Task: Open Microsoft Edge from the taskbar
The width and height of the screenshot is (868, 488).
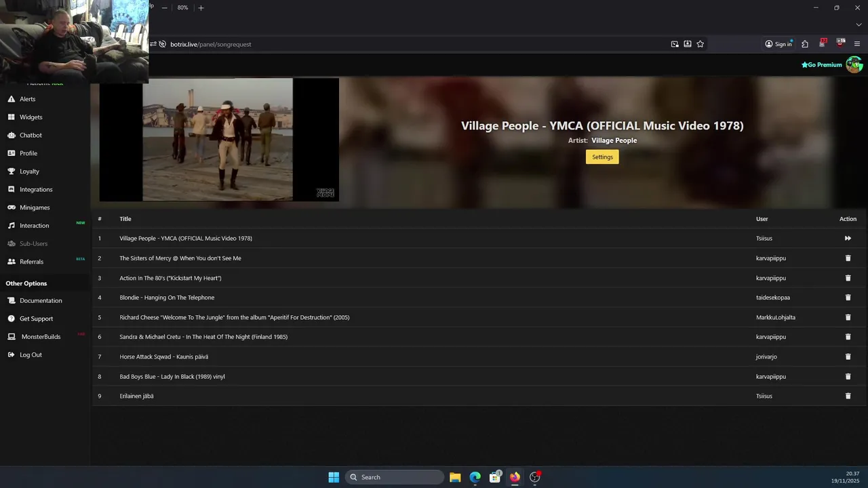Action: tap(475, 477)
